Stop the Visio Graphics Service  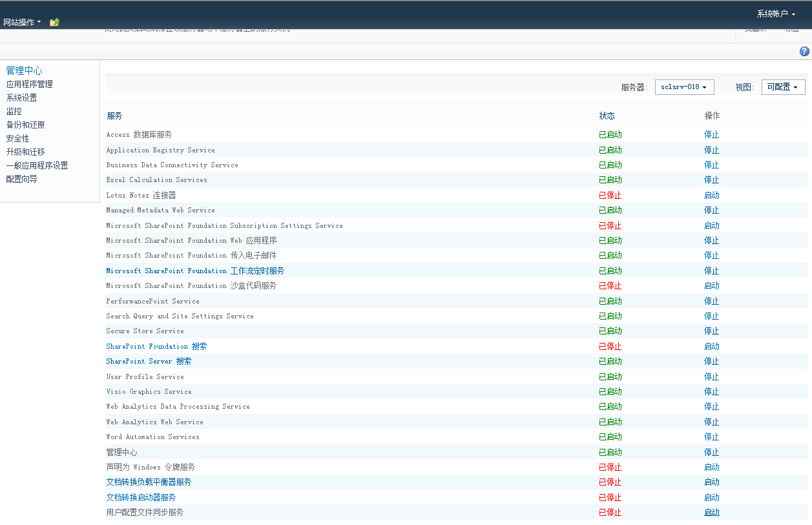point(711,391)
